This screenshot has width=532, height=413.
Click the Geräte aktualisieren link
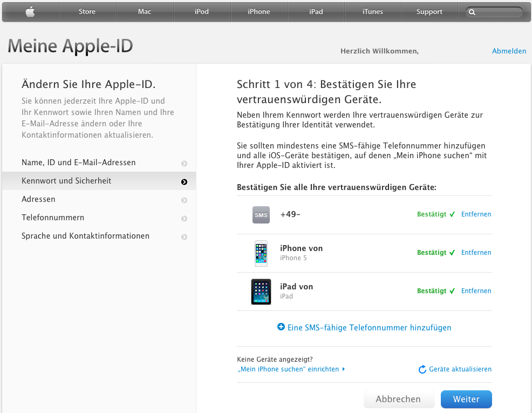pyautogui.click(x=460, y=369)
